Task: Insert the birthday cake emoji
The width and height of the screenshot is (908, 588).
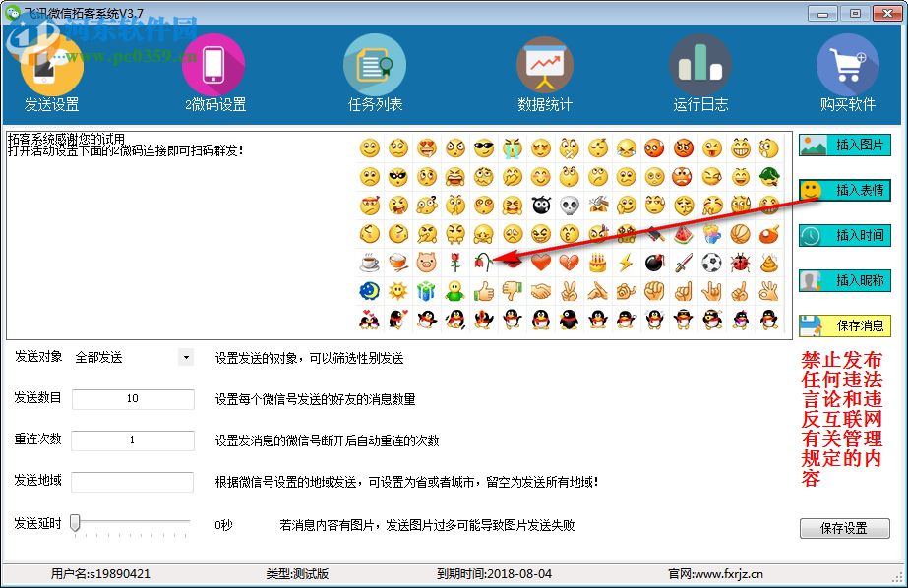Action: (x=597, y=263)
